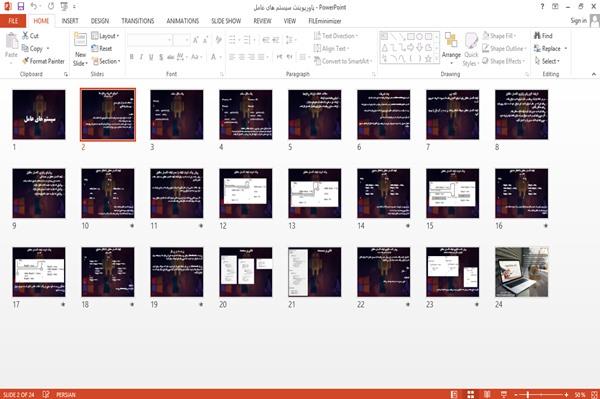
Task: Clear all formatting
Action: (x=218, y=40)
